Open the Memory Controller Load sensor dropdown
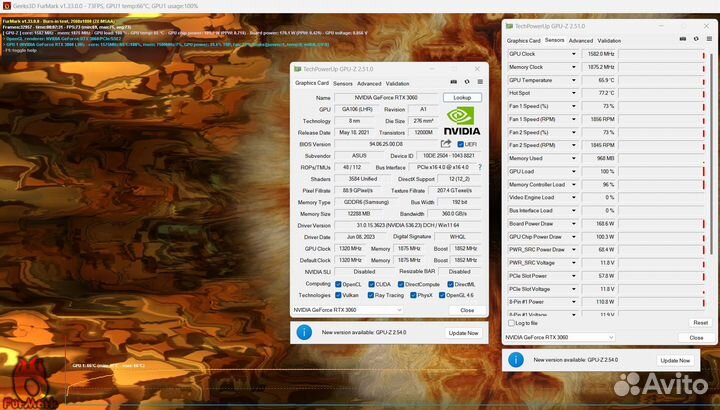 (574, 185)
